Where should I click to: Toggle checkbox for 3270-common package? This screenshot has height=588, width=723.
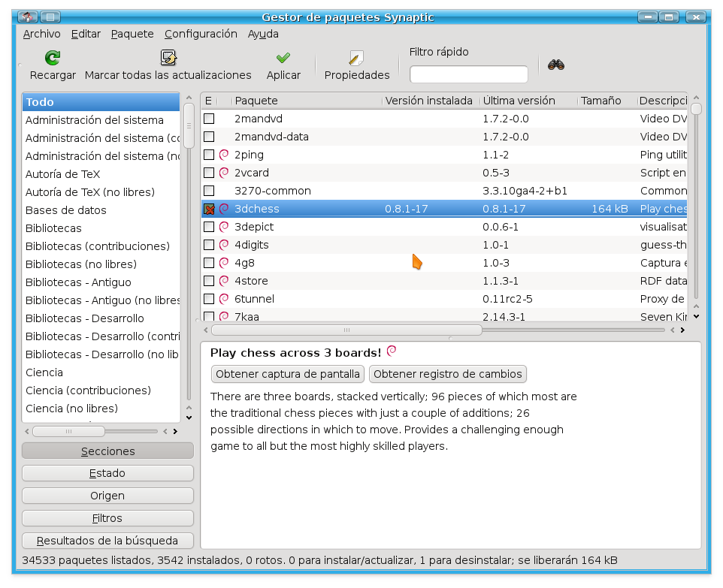[209, 190]
